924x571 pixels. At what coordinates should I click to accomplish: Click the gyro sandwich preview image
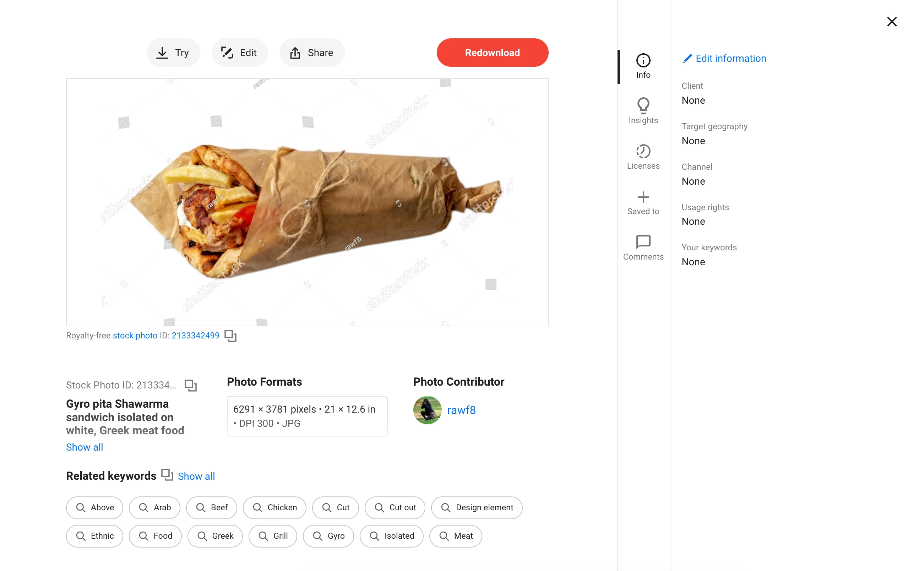click(x=308, y=202)
